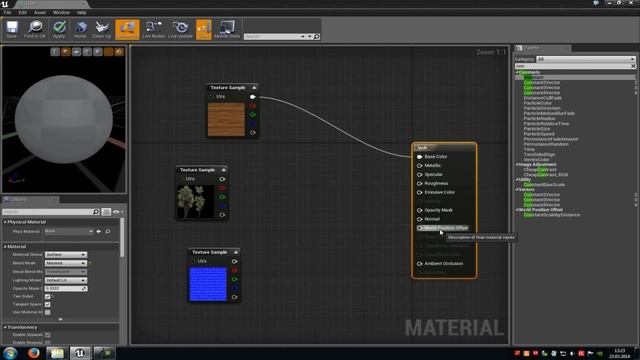
Task: Click the wood texture thumbnail
Action: tap(226, 119)
